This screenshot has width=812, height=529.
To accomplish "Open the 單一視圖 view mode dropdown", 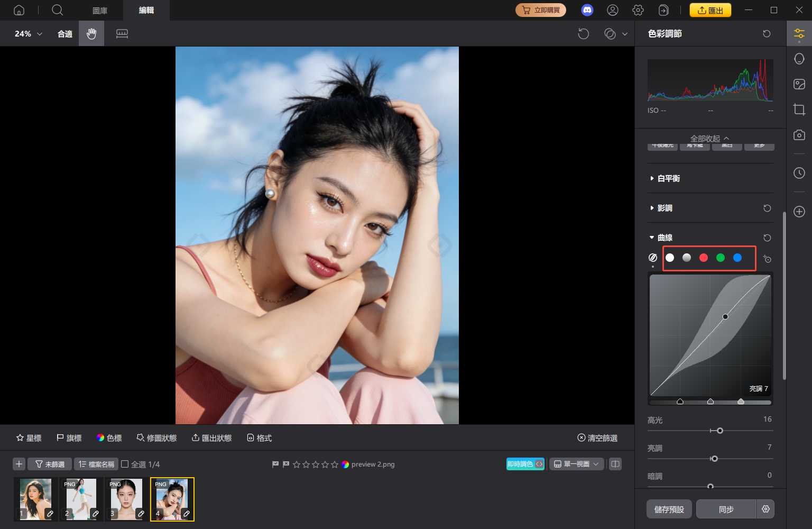I will (576, 463).
